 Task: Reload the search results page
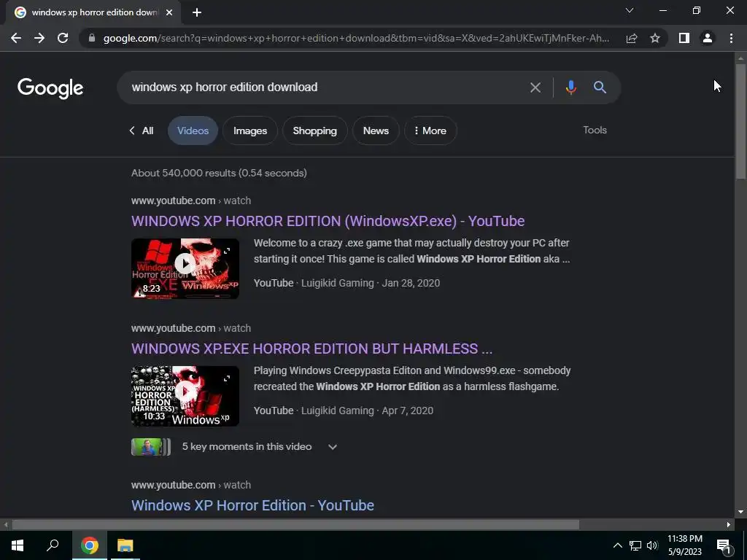tap(63, 38)
